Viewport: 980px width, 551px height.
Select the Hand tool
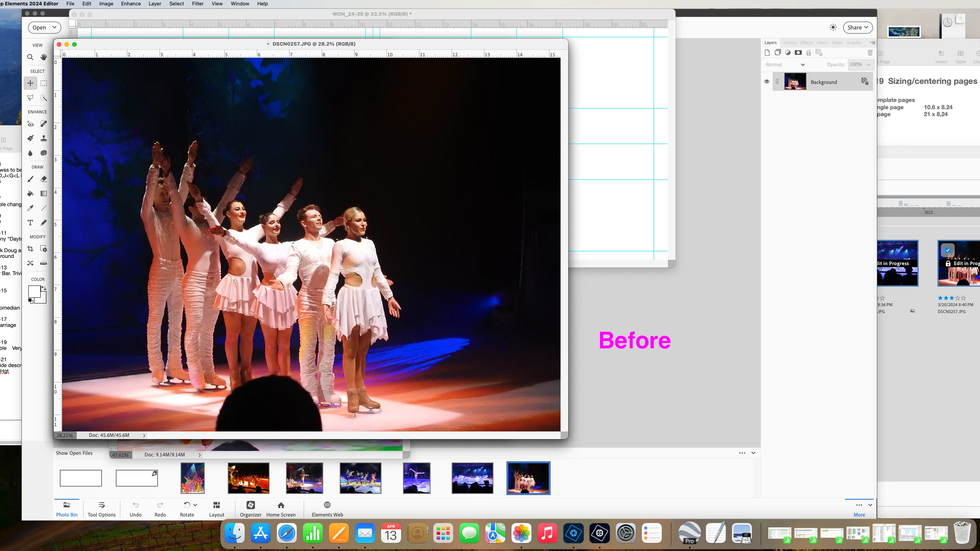click(44, 57)
